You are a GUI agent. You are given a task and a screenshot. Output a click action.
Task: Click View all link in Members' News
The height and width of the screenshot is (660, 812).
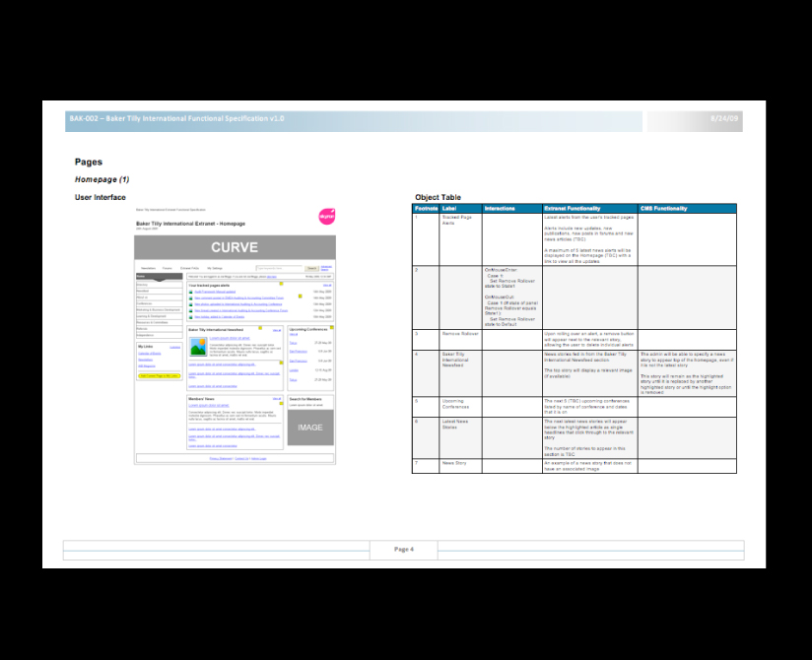pyautogui.click(x=277, y=399)
